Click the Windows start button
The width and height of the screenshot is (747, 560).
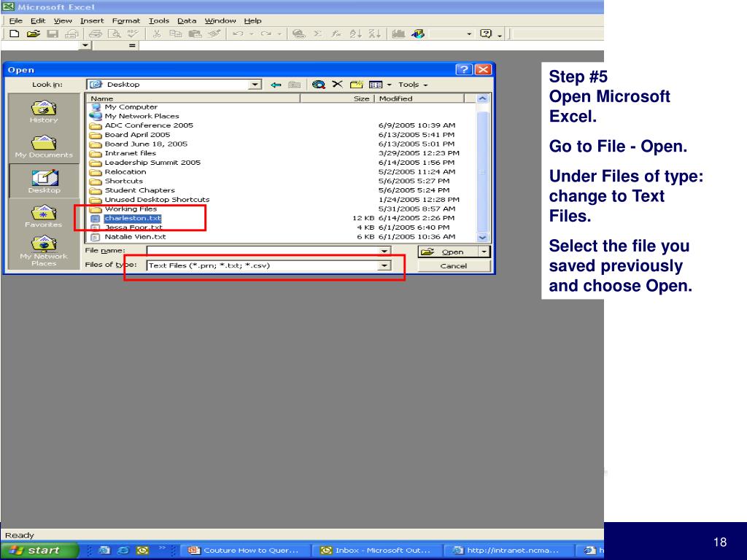[x=39, y=550]
